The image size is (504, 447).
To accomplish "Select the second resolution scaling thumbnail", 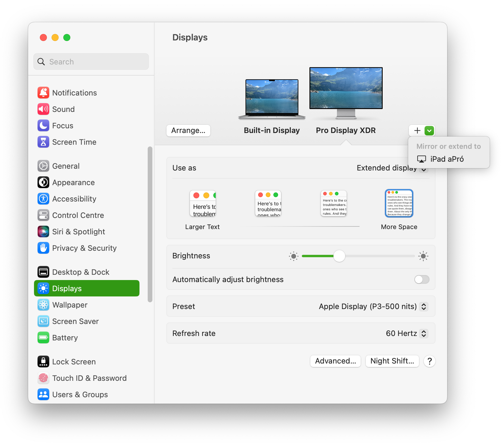I will (x=268, y=204).
